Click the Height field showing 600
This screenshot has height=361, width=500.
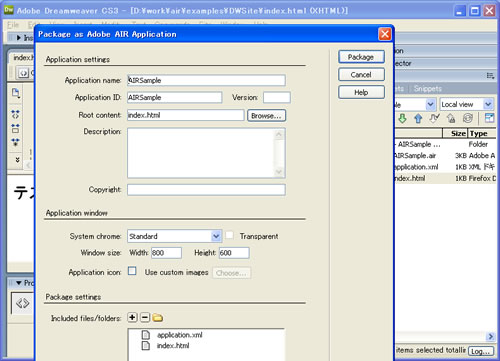[x=234, y=253]
